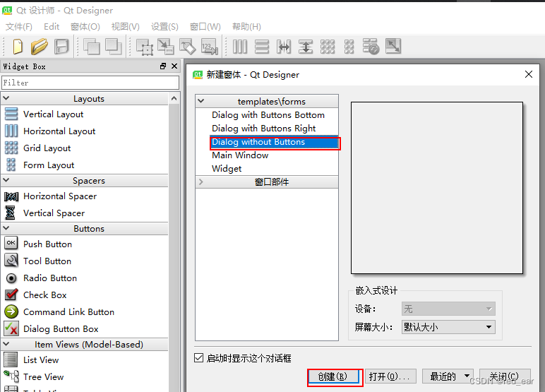Select the Edit Tab Order icon

(210, 47)
